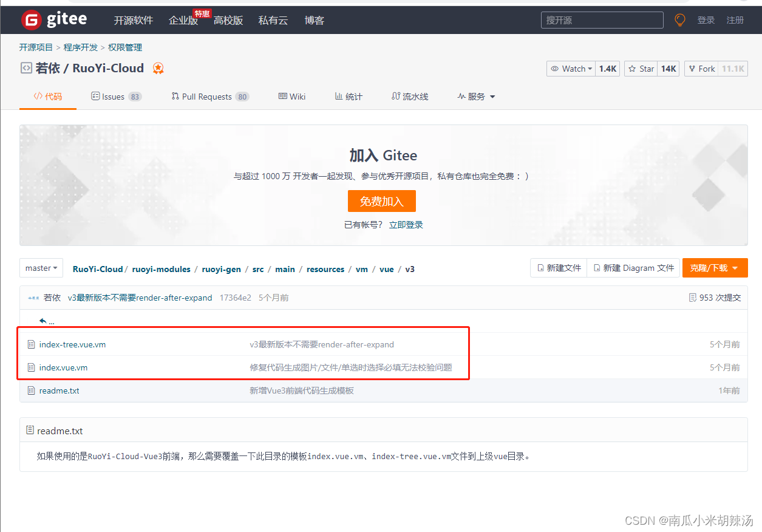Switch to the Issues tab

coord(116,97)
